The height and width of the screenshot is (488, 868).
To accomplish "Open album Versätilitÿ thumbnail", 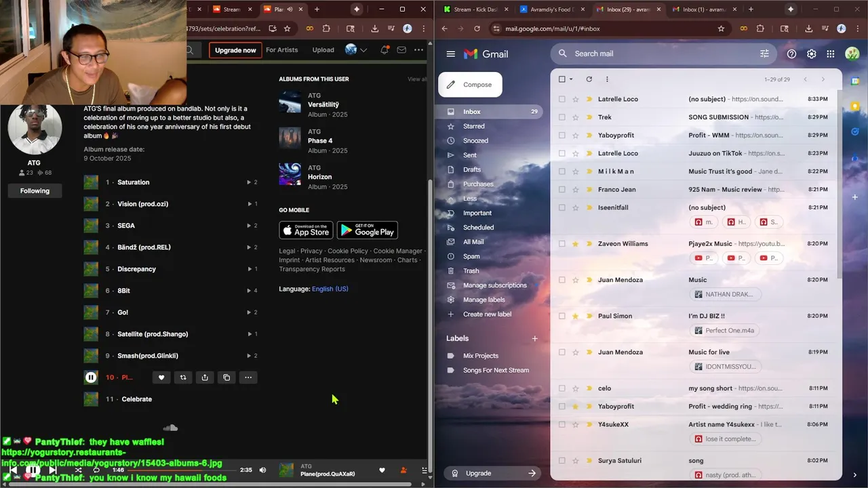I will coord(290,102).
